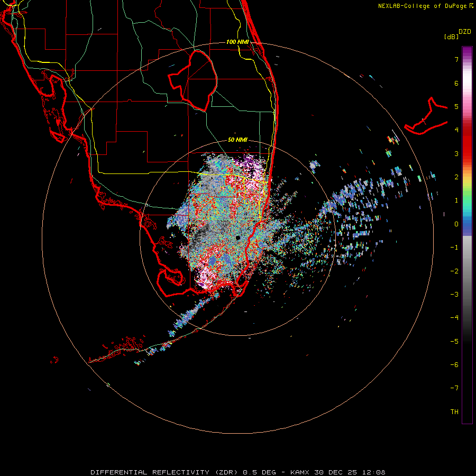Click the "-7" value on color scale
Screen dimensions: 476x476
(x=454, y=388)
